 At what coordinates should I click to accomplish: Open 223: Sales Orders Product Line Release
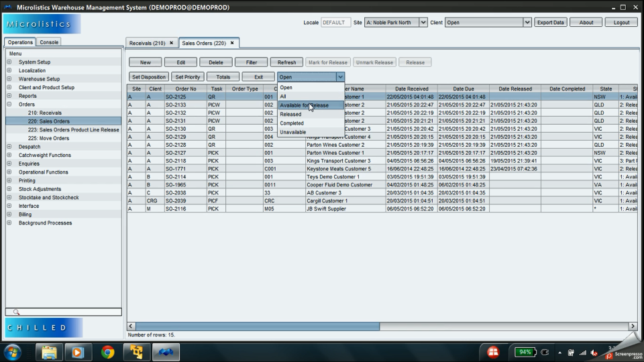[x=74, y=129]
